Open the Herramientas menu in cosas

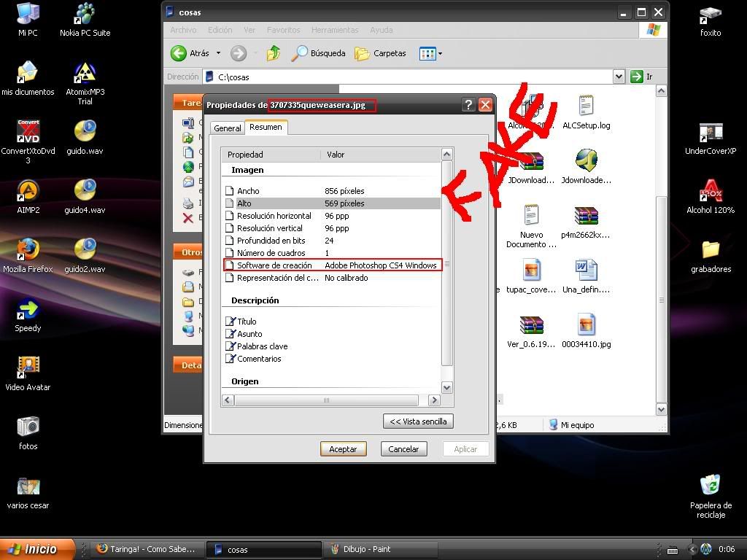pos(335,30)
